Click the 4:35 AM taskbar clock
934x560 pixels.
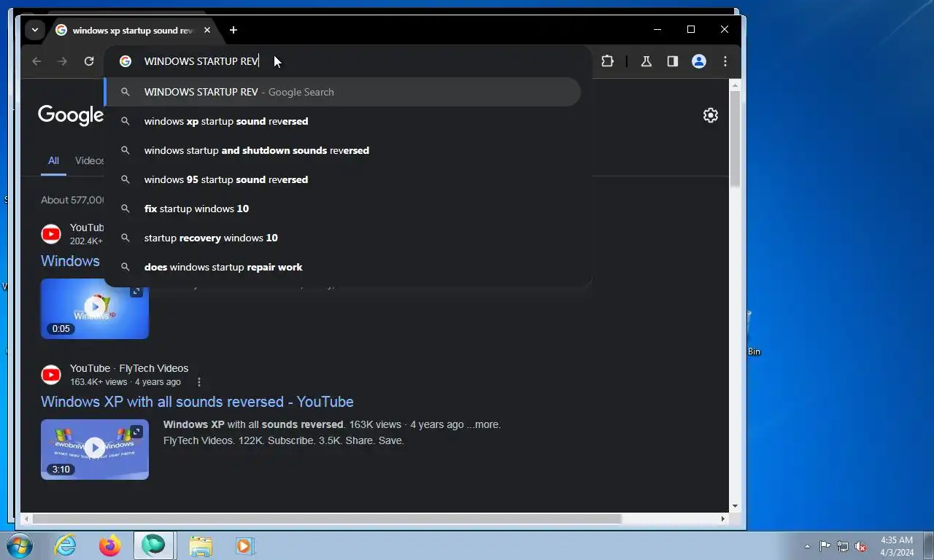(x=897, y=546)
